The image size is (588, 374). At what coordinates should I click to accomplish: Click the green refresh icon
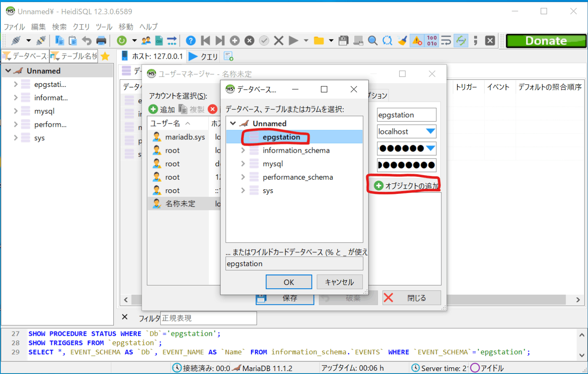click(x=121, y=41)
